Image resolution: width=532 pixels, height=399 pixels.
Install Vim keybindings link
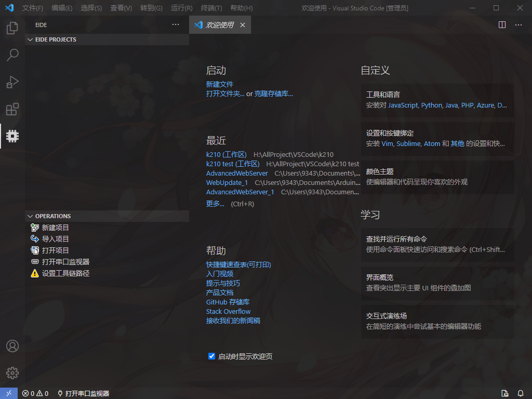[387, 143]
